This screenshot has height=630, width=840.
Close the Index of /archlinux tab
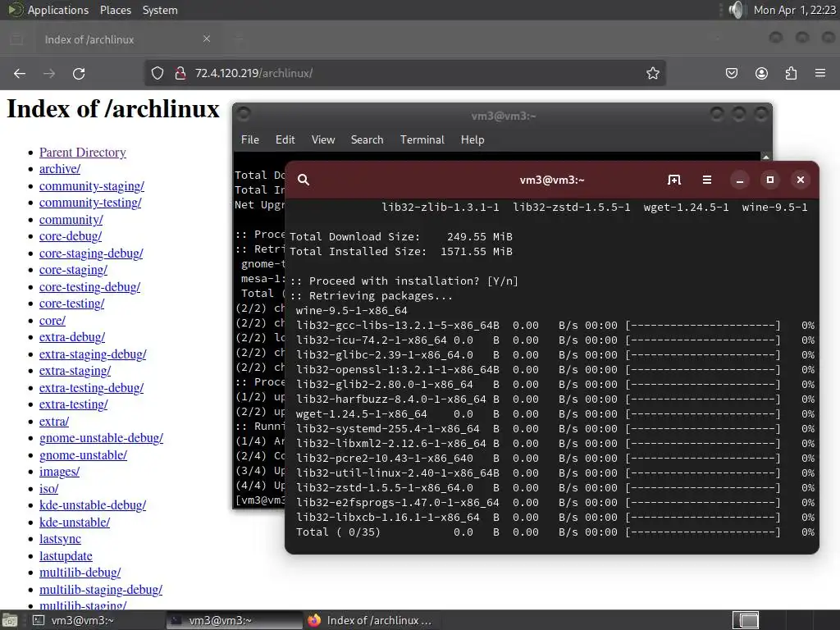(207, 39)
